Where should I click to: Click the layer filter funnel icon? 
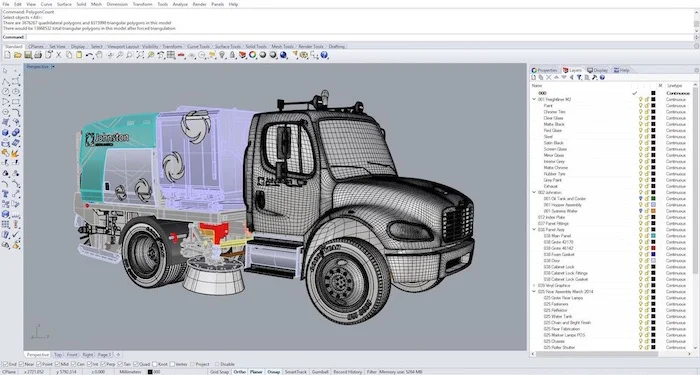tap(579, 77)
